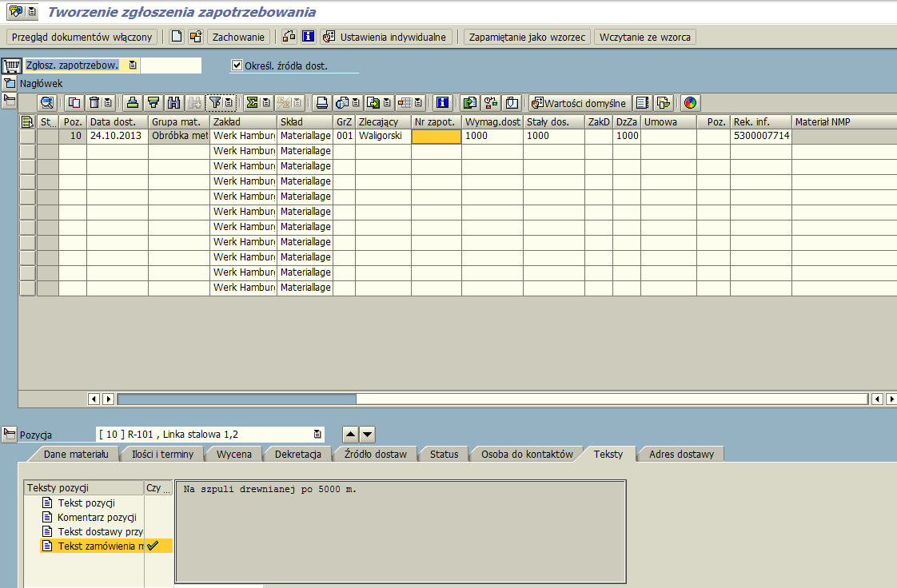Click the Details magnifier icon in grid toolbar
The height and width of the screenshot is (588, 897).
[x=47, y=103]
